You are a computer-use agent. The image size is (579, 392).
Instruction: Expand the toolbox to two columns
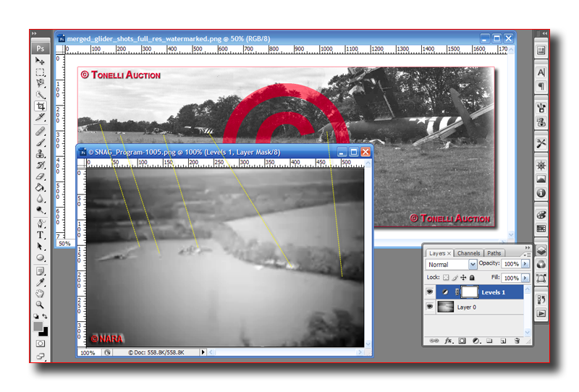coord(34,33)
